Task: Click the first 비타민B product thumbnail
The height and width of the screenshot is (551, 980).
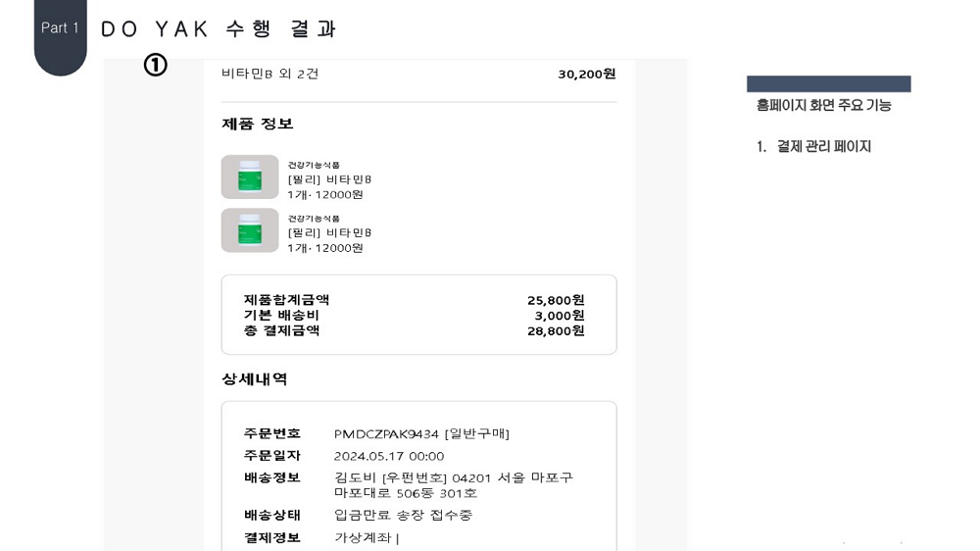Action: (250, 177)
